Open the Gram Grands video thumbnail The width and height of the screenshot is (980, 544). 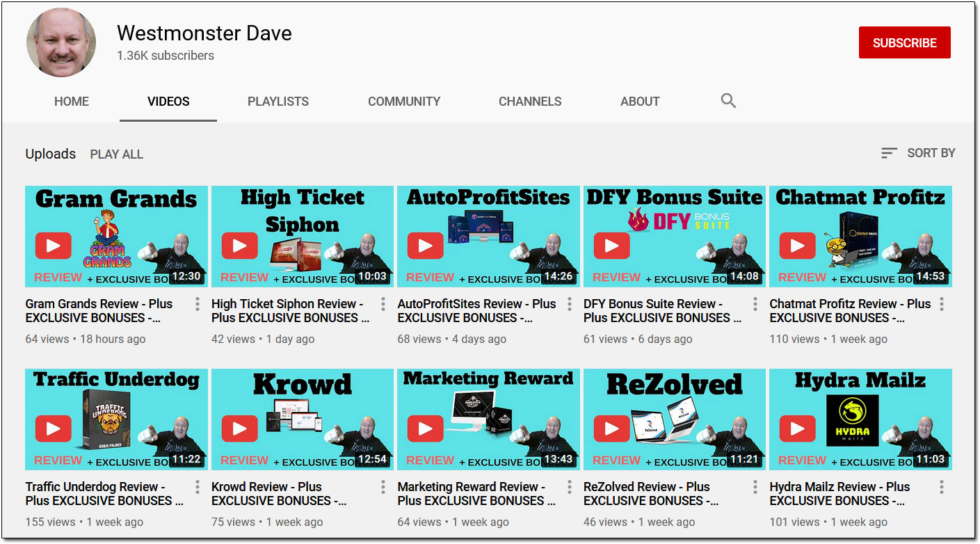(116, 237)
